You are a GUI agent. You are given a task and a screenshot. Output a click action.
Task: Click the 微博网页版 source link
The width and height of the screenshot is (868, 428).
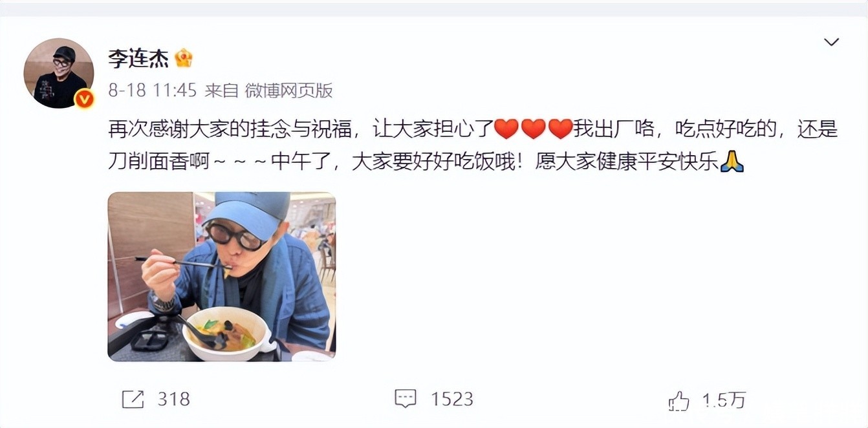pos(288,91)
